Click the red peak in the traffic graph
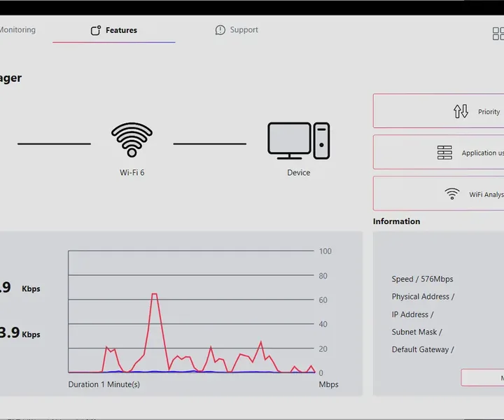 154,295
